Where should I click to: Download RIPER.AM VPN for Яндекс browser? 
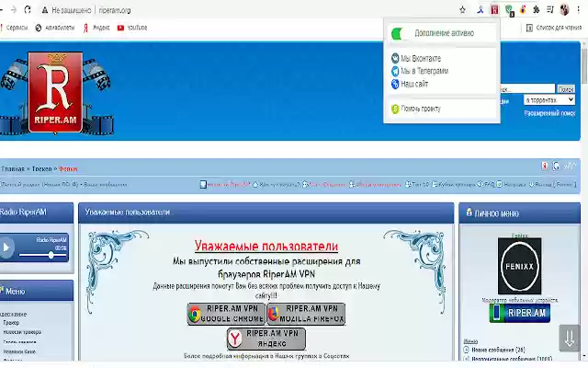[x=266, y=339]
